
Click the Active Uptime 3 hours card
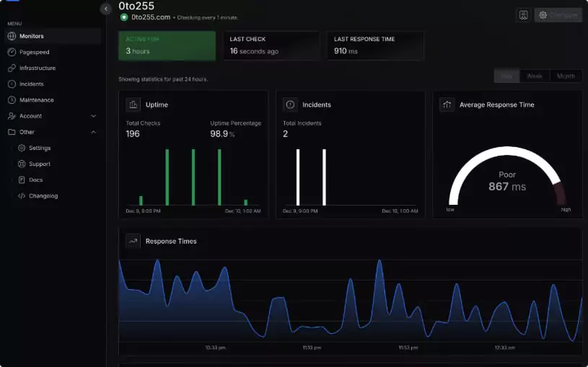(167, 45)
